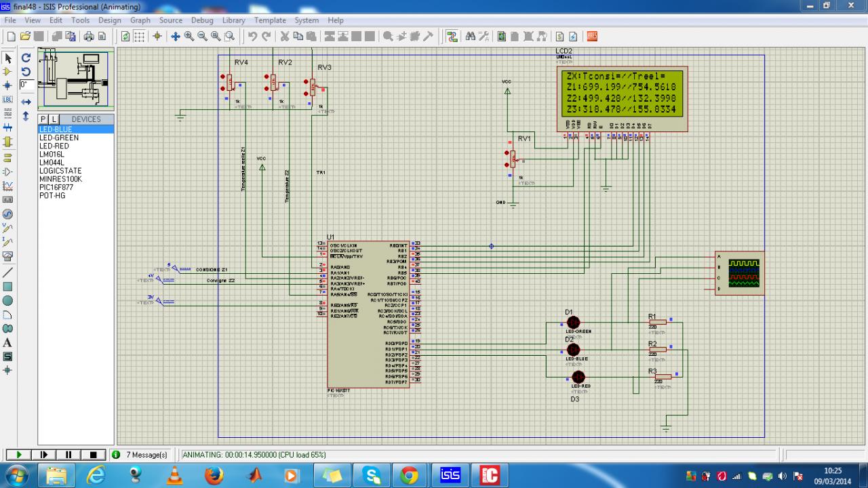Viewport: 868px width, 488px height.
Task: Open the Library menu
Action: click(233, 20)
